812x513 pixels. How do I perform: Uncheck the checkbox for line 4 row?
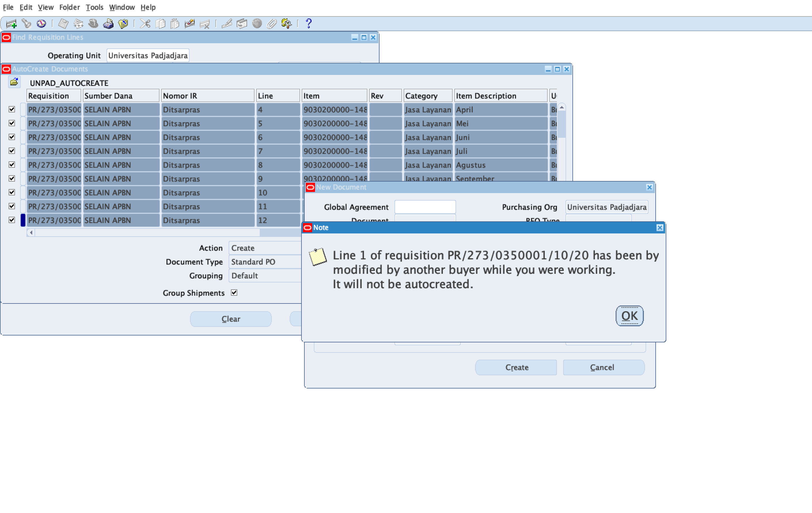coord(12,109)
